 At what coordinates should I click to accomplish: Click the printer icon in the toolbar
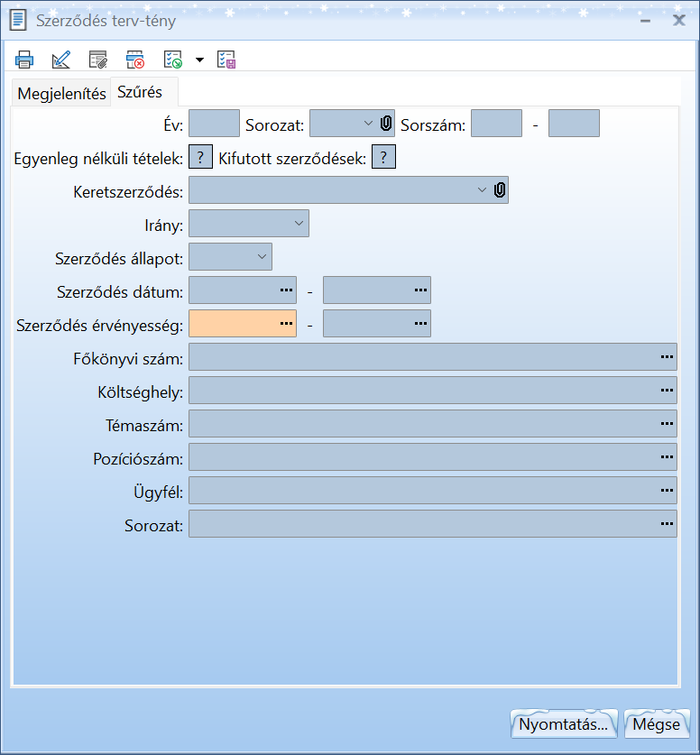coord(24,60)
